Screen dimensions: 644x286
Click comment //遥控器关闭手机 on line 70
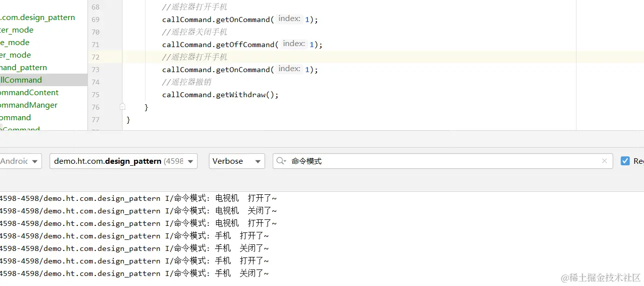[195, 32]
